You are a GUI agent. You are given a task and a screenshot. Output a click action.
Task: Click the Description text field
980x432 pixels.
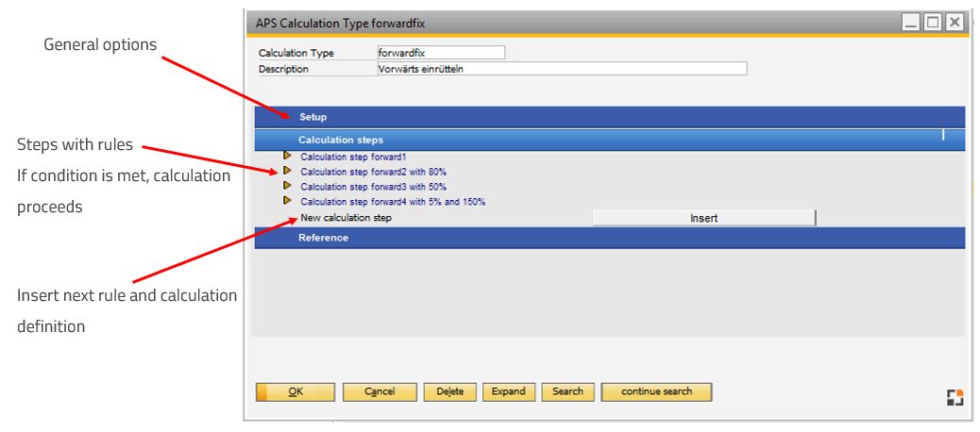coord(561,69)
